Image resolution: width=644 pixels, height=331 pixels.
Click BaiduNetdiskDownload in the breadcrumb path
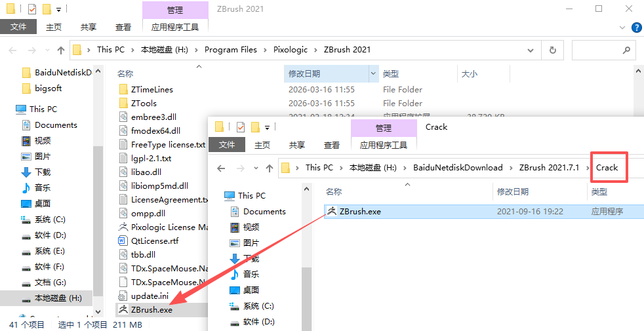pyautogui.click(x=458, y=168)
